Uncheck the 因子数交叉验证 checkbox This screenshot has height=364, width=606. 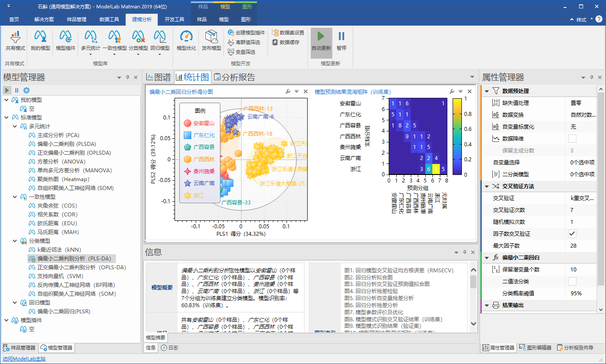[572, 234]
